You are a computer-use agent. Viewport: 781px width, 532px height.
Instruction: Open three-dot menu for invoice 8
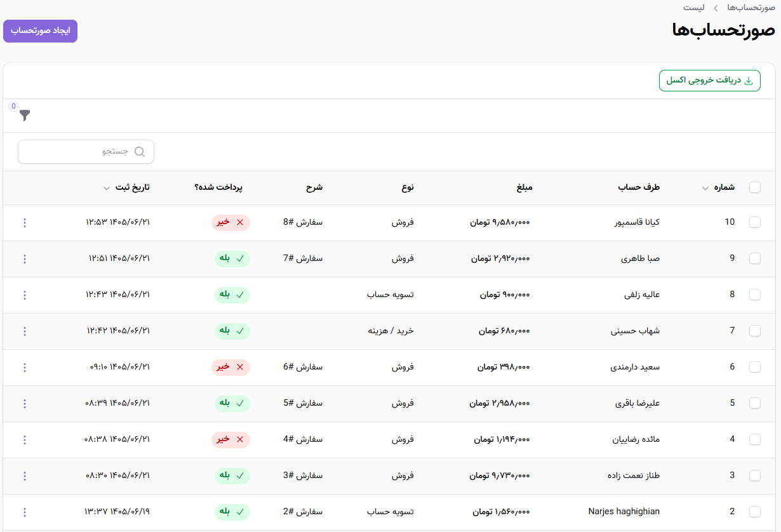click(x=25, y=295)
